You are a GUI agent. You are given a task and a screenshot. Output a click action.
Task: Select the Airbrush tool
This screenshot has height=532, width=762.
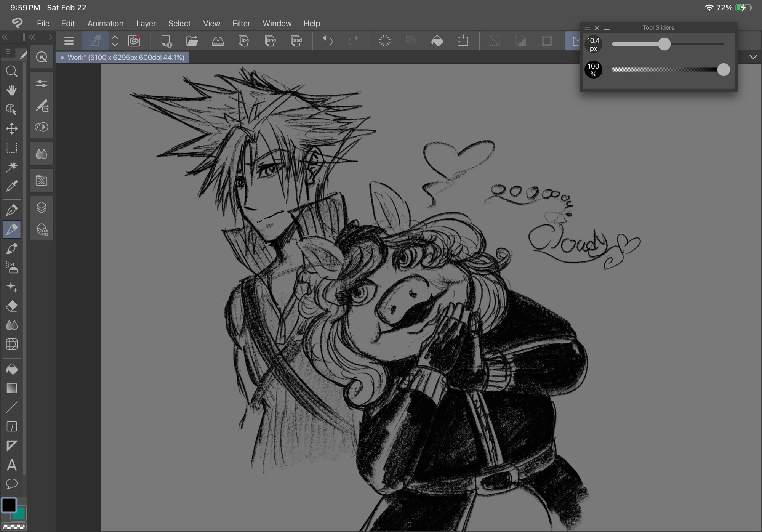pos(12,268)
